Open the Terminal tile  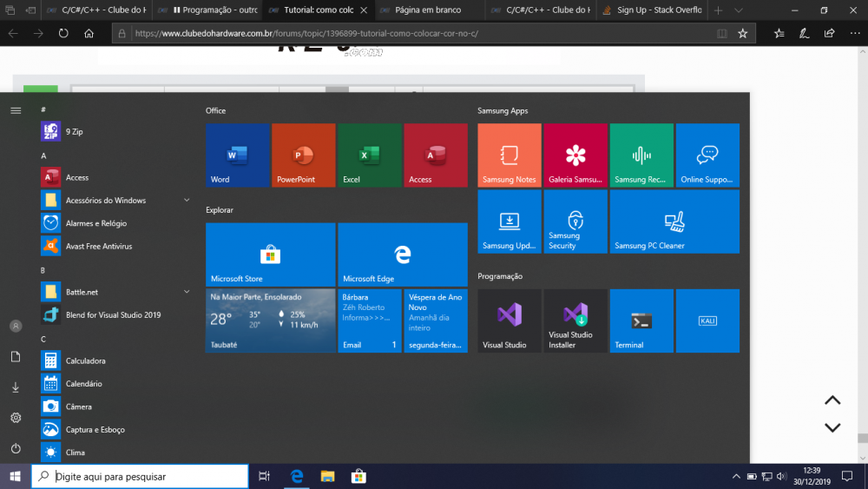pos(641,320)
